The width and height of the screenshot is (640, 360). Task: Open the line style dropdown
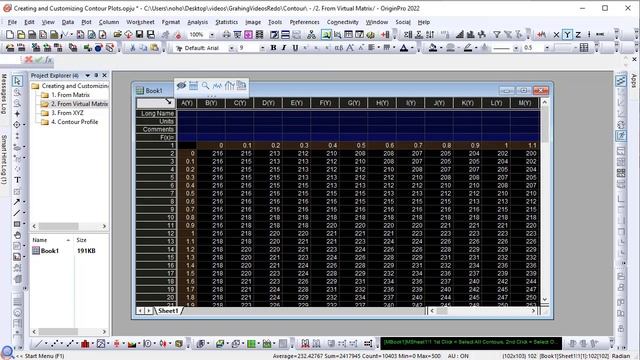(x=516, y=48)
